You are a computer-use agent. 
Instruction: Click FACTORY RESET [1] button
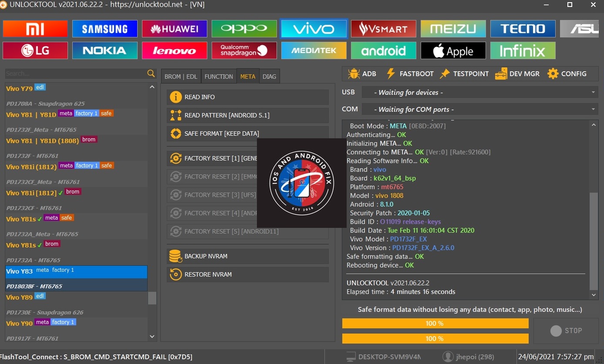pyautogui.click(x=212, y=158)
